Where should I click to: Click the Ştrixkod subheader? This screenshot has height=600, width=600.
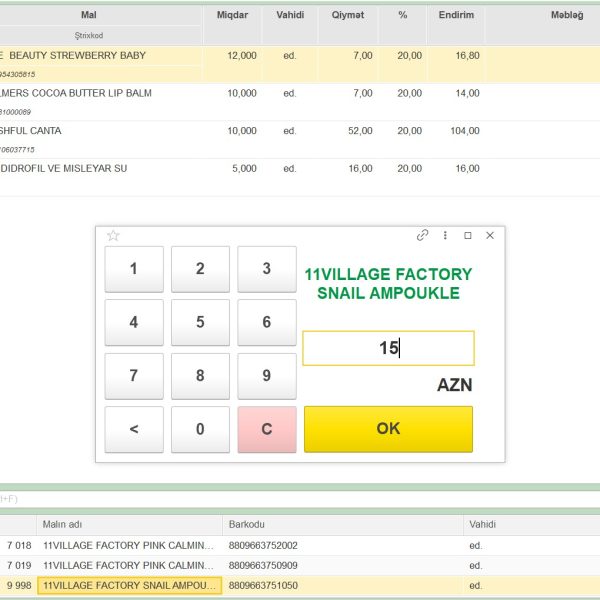[89, 35]
